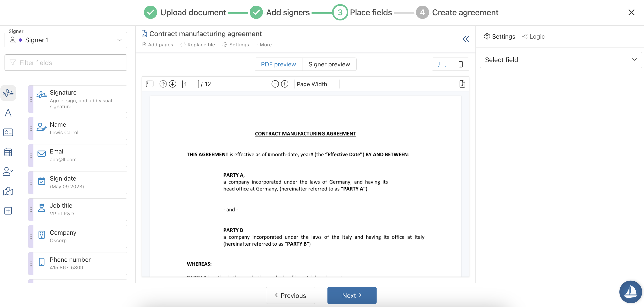Type in the Filter fields search box
Image resolution: width=644 pixels, height=307 pixels.
click(x=66, y=63)
